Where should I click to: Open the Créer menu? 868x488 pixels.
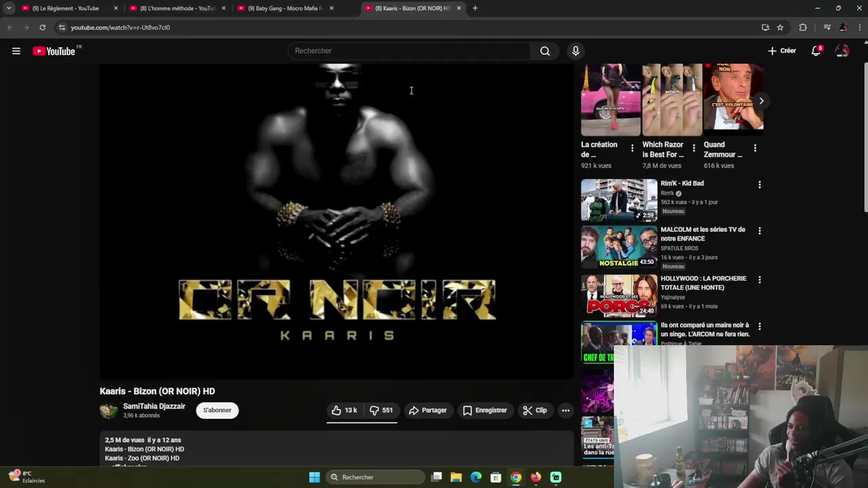[x=782, y=51]
